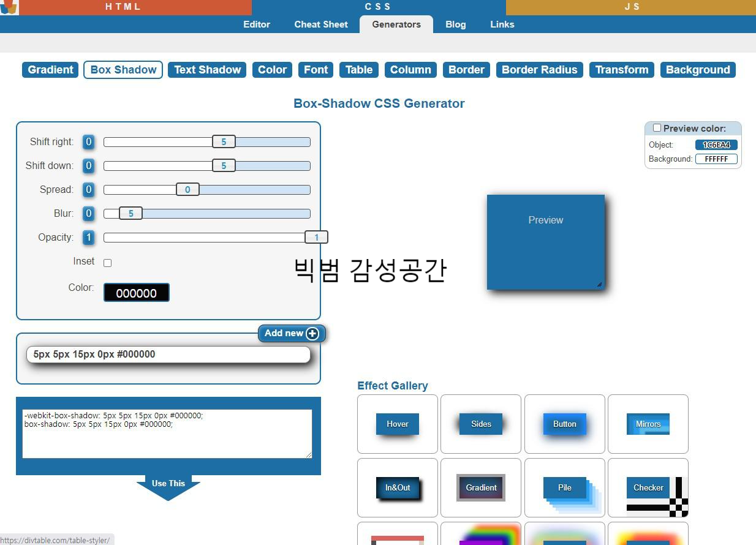Click the site logo icon
The image size is (756, 545).
click(x=9, y=7)
